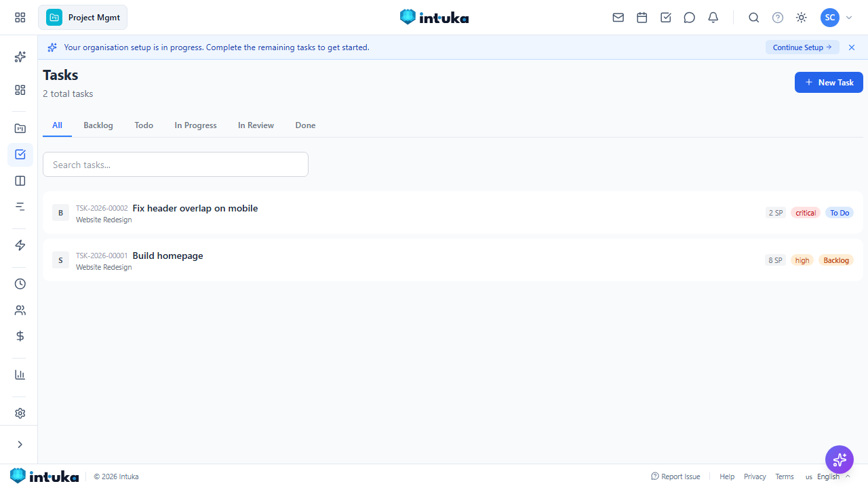Open the Terms footer link

[x=785, y=476]
